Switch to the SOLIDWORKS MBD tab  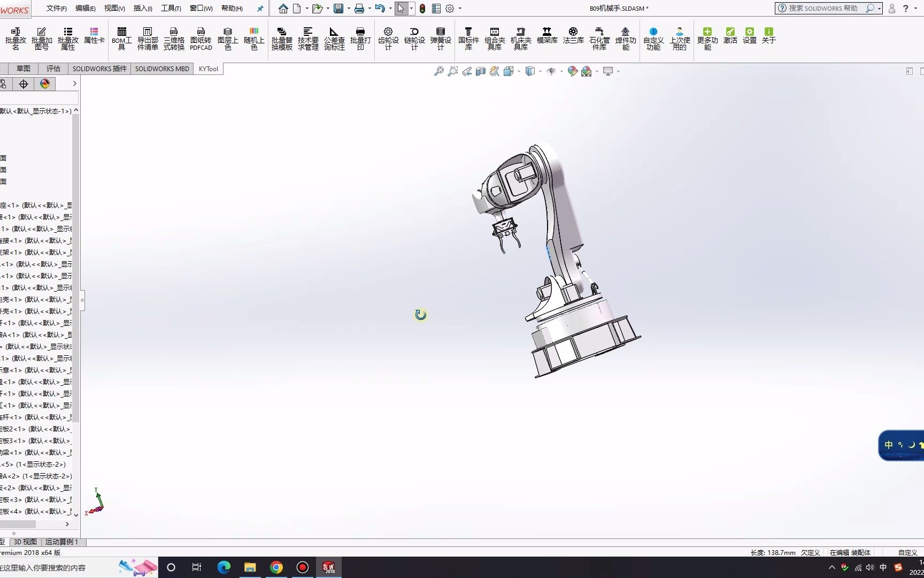(x=162, y=69)
